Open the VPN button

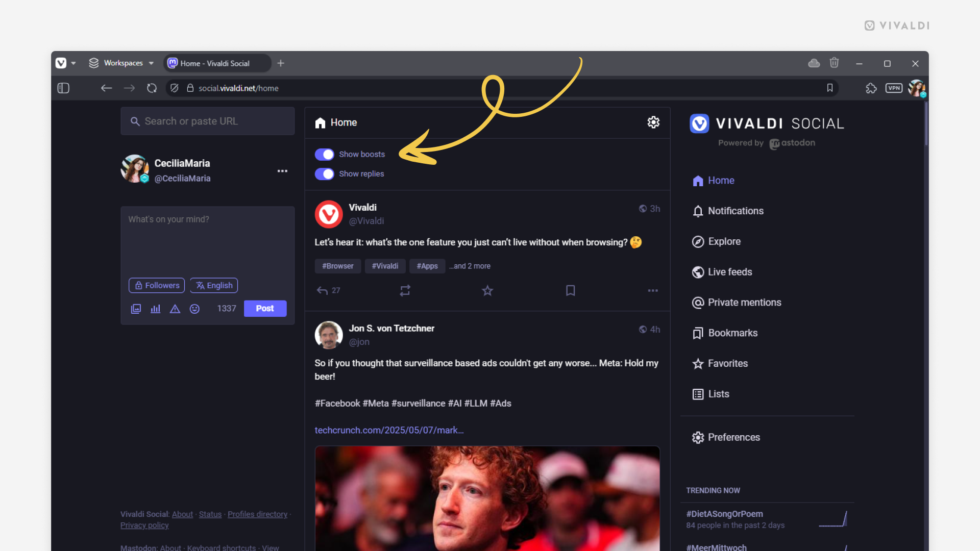(x=894, y=88)
